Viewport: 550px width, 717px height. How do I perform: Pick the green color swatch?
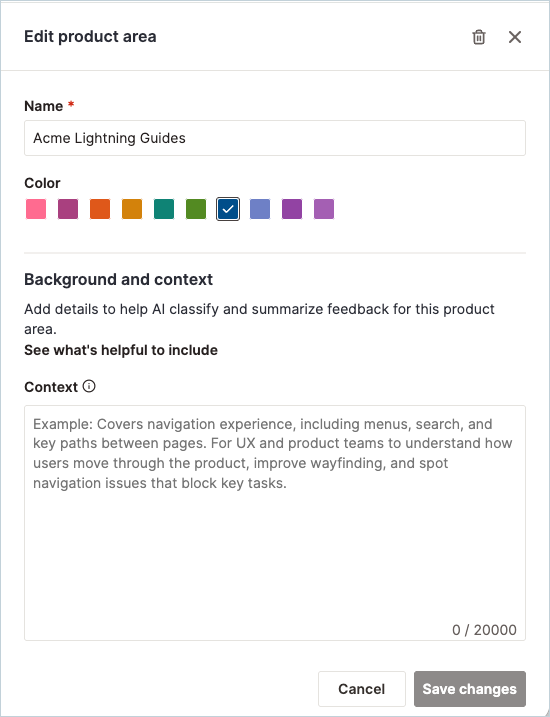click(x=196, y=209)
